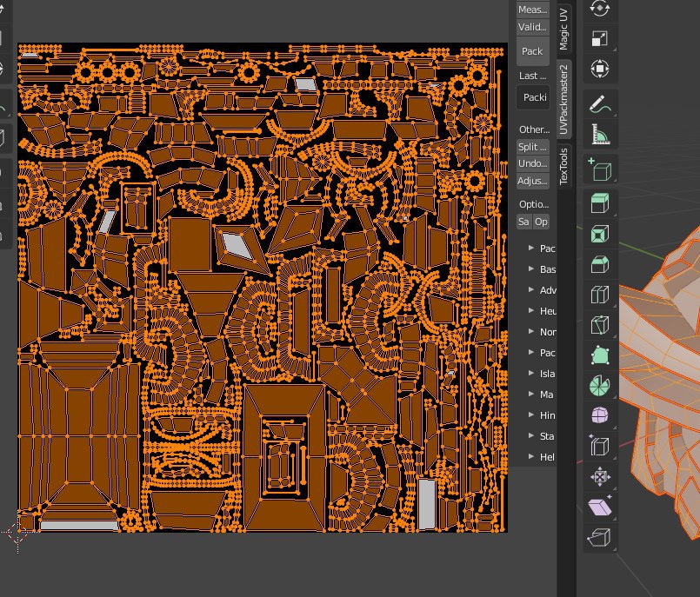Click the Adjus... button

tap(532, 181)
